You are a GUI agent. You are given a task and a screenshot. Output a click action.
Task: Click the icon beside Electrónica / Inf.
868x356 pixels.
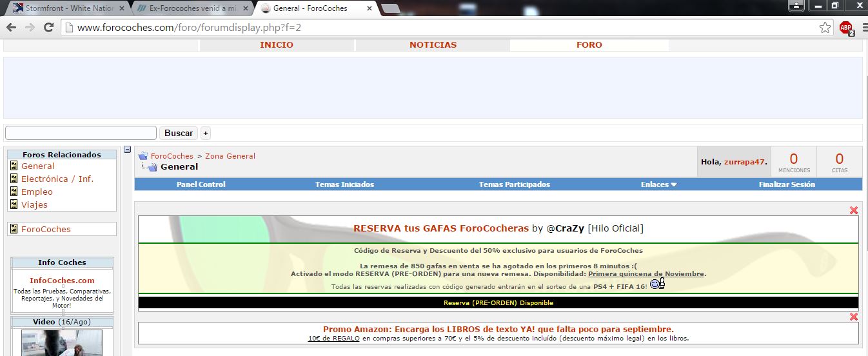click(14, 179)
